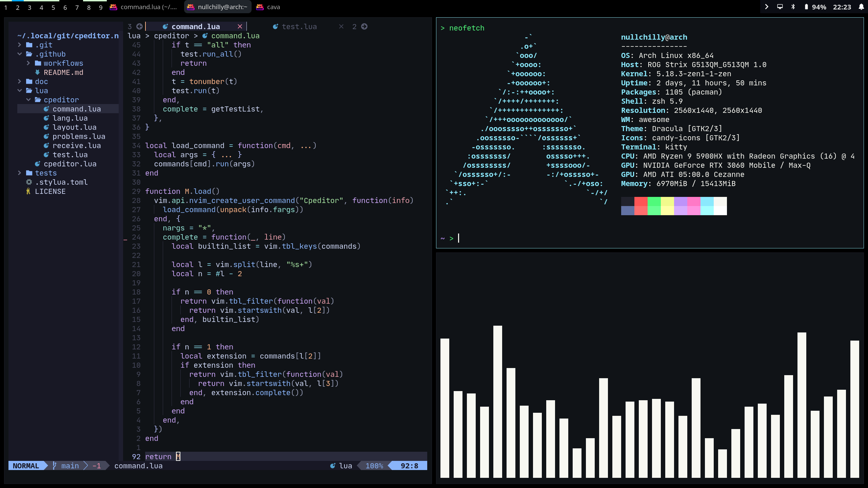Click the kitty icon of the cava taskbar entry
The image size is (868, 488).
tap(260, 7)
